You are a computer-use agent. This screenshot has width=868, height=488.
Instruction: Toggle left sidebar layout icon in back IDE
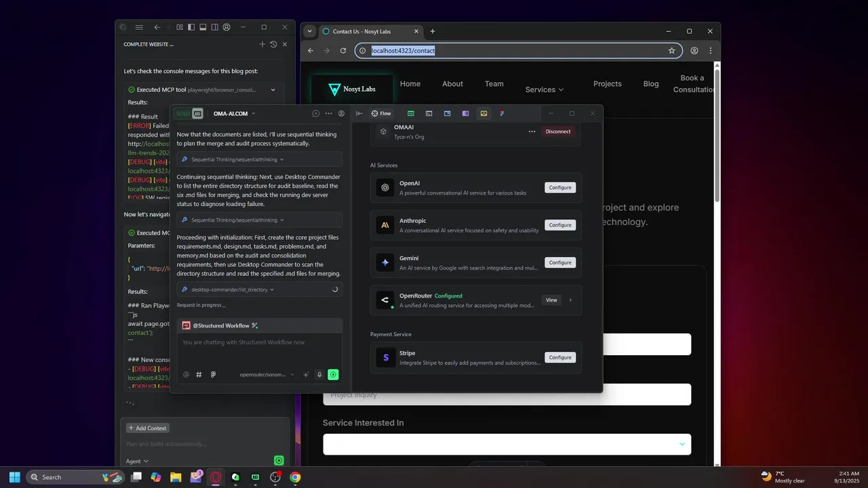click(x=191, y=27)
